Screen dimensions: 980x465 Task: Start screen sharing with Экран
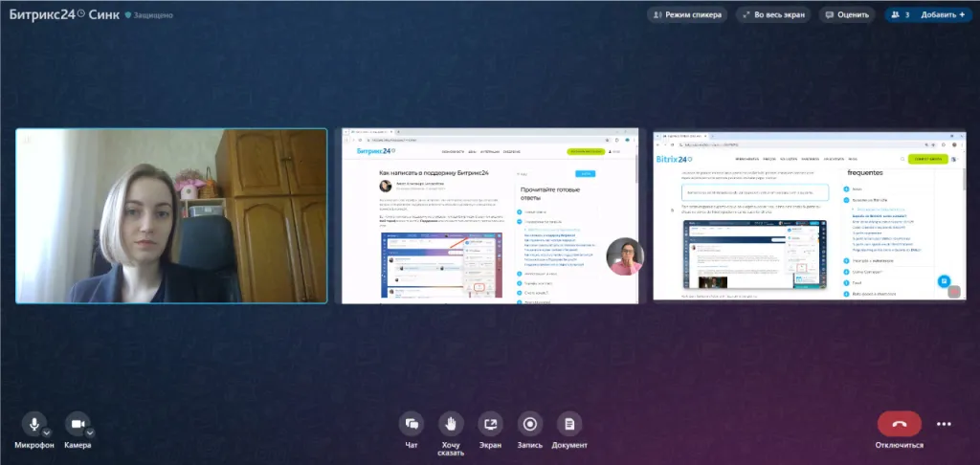[490, 424]
